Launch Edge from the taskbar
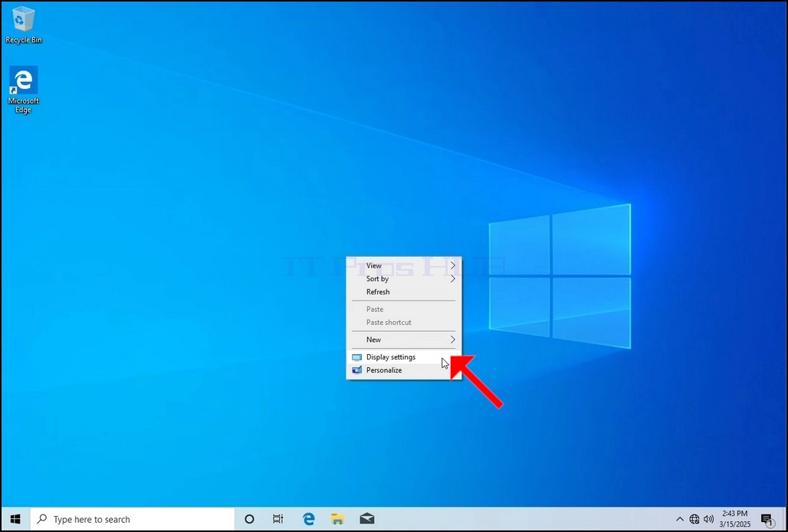 [x=309, y=519]
